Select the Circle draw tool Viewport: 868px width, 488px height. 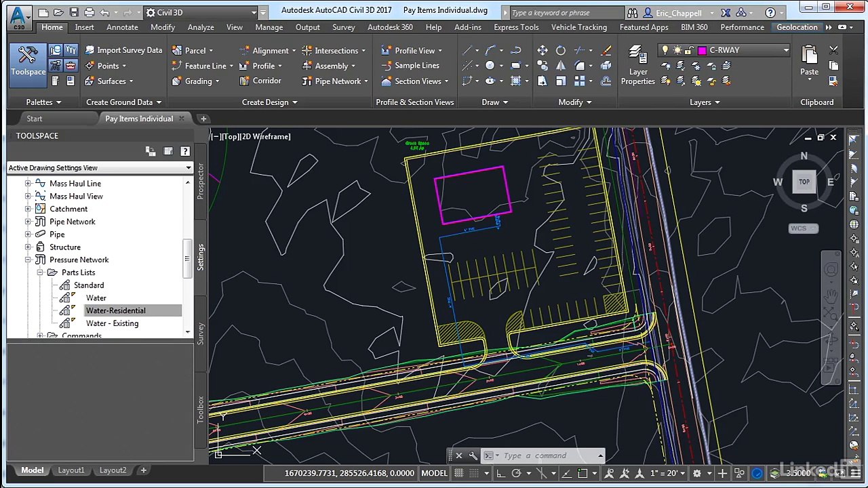pos(490,66)
